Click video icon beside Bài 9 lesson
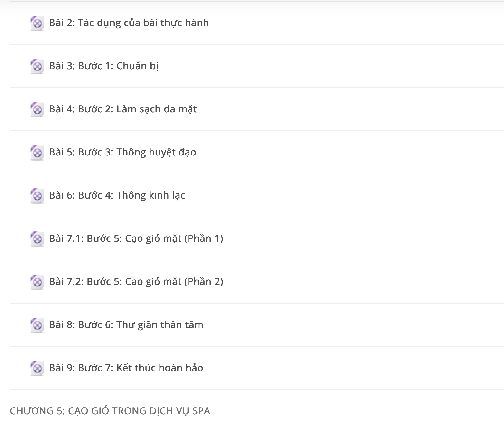This screenshot has height=441, width=504. (x=37, y=369)
